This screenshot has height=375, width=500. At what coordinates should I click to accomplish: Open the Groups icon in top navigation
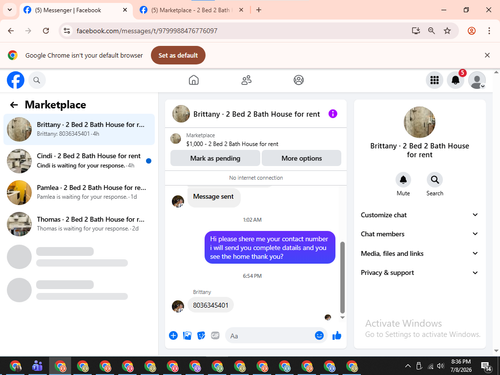tap(298, 80)
